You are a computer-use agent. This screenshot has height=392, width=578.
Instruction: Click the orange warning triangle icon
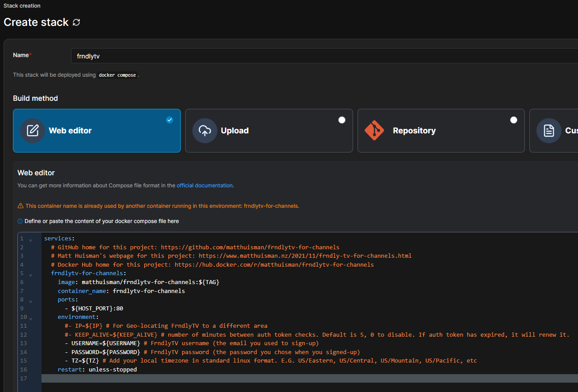tap(21, 206)
